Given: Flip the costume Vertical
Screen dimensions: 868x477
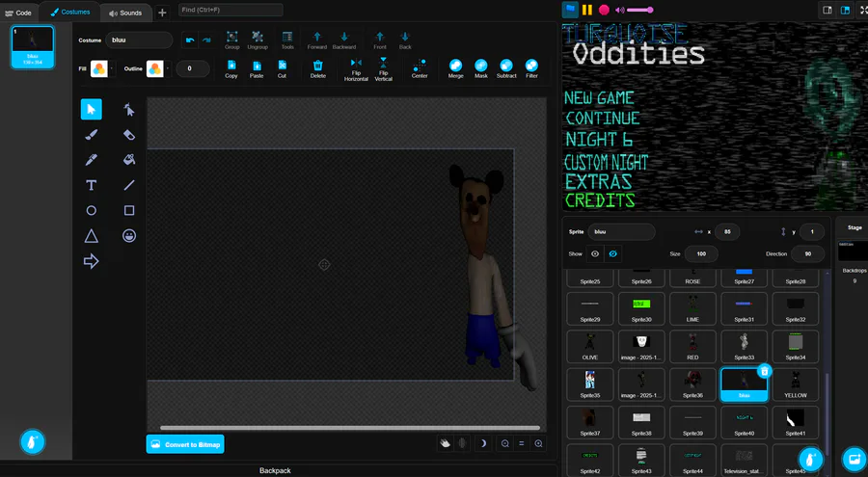Looking at the screenshot, I should [x=383, y=69].
